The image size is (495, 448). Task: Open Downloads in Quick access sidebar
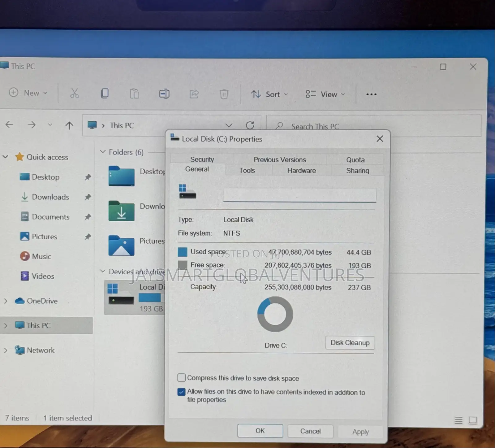[x=45, y=197]
